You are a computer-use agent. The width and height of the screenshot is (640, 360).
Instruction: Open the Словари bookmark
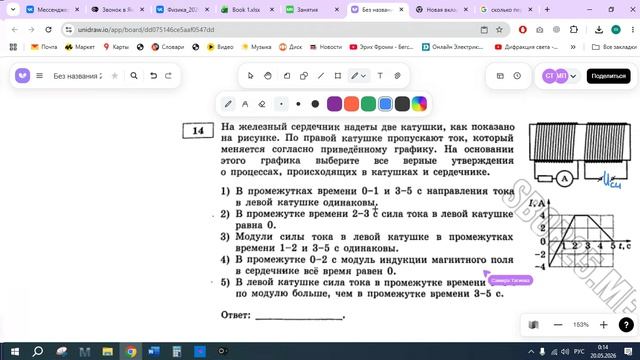[168, 47]
